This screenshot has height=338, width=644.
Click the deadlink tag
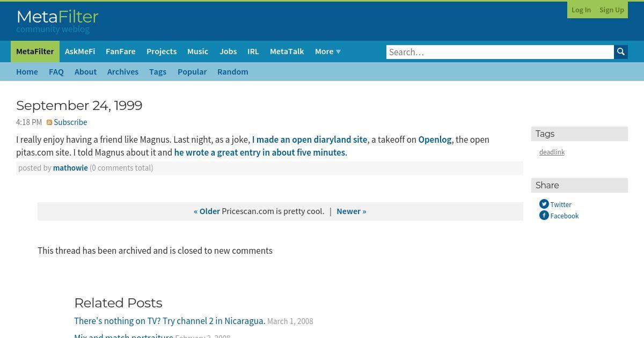(552, 152)
